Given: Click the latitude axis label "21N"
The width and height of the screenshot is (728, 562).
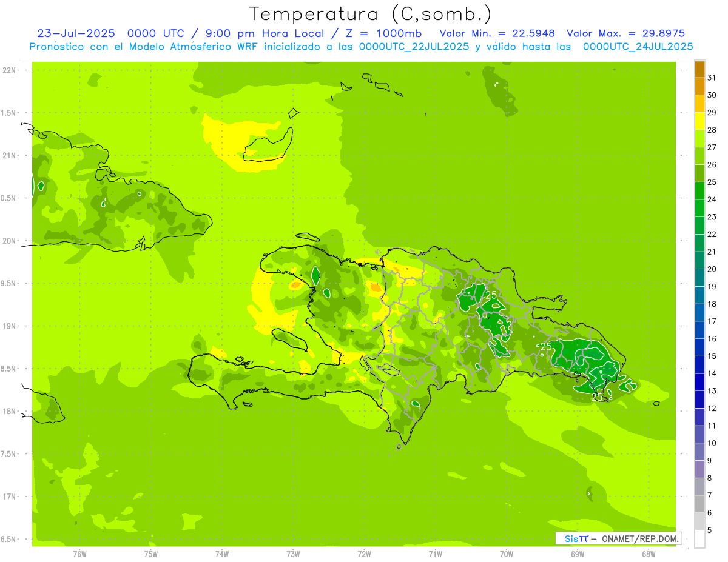Looking at the screenshot, I should 10,155.
